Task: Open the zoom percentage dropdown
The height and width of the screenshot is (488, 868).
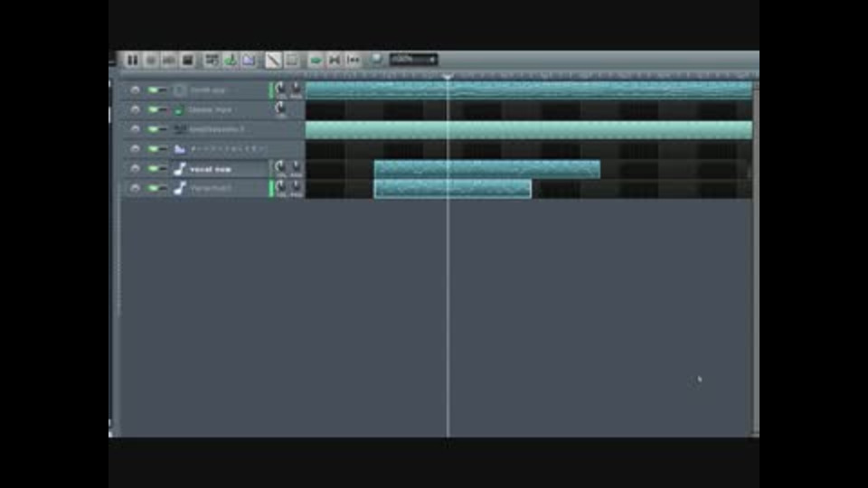Action: [x=413, y=60]
